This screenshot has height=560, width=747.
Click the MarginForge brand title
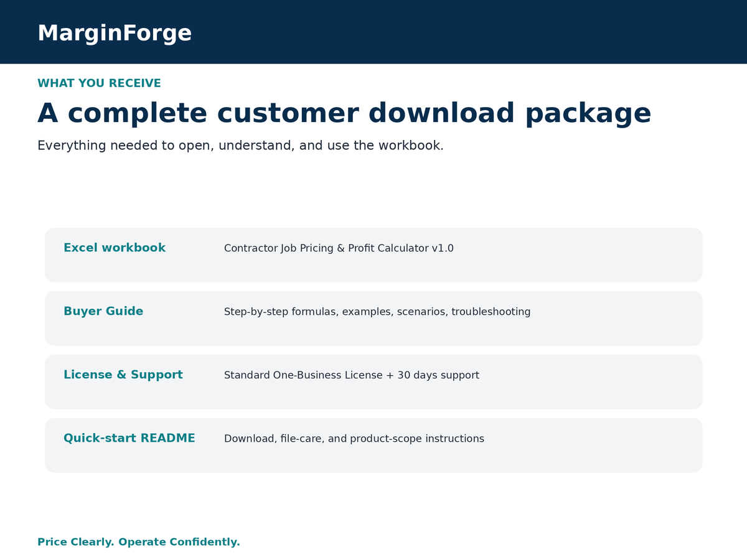115,34
